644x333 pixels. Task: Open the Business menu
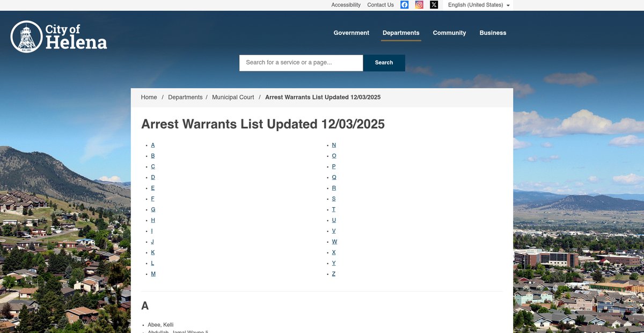tap(493, 33)
